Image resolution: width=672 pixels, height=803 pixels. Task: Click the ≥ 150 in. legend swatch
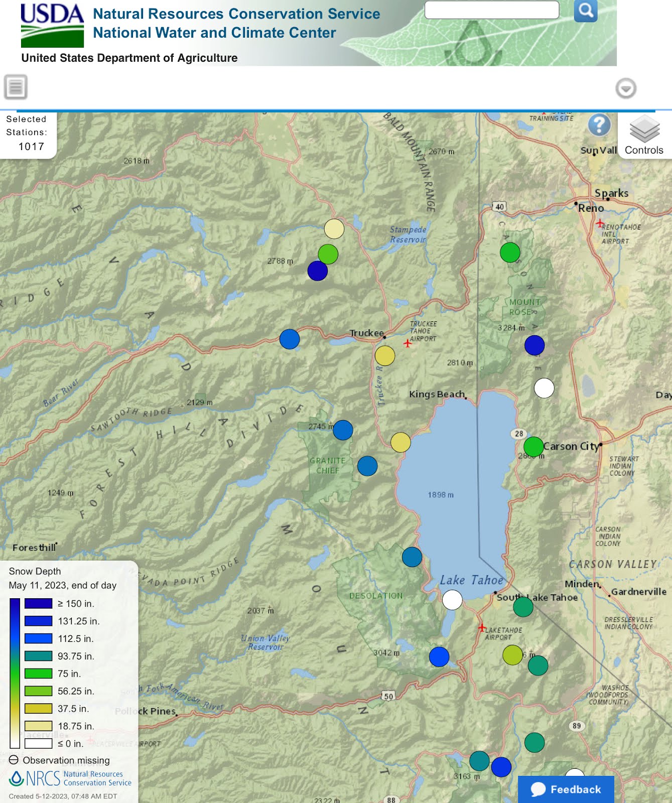pyautogui.click(x=39, y=604)
